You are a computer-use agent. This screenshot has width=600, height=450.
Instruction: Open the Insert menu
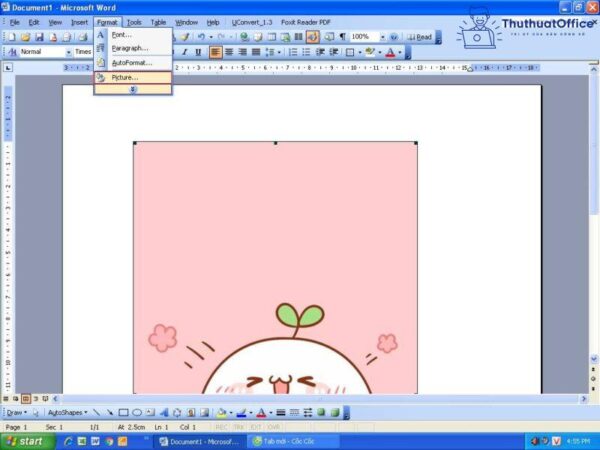[79, 23]
